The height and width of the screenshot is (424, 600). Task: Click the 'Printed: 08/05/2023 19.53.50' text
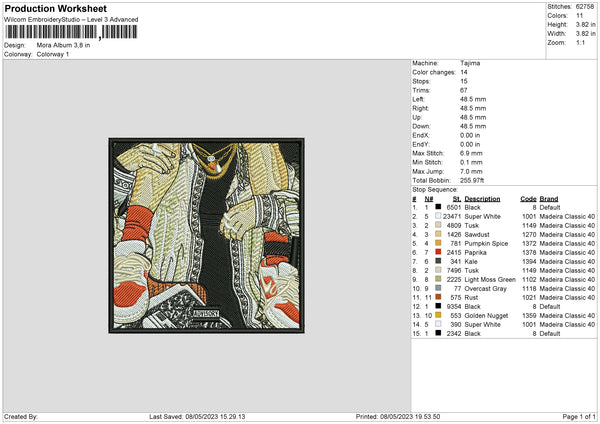click(398, 417)
